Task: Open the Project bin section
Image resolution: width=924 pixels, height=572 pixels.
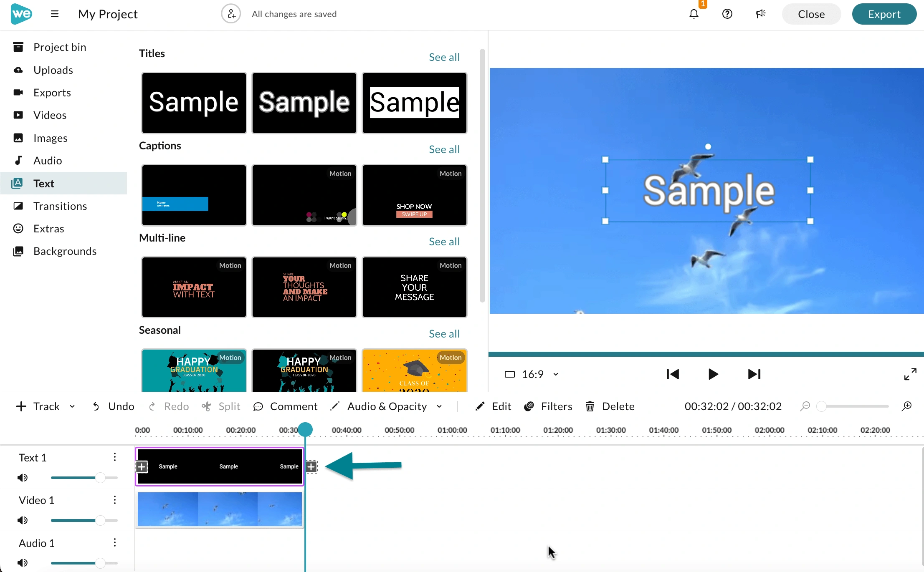Action: [63, 47]
